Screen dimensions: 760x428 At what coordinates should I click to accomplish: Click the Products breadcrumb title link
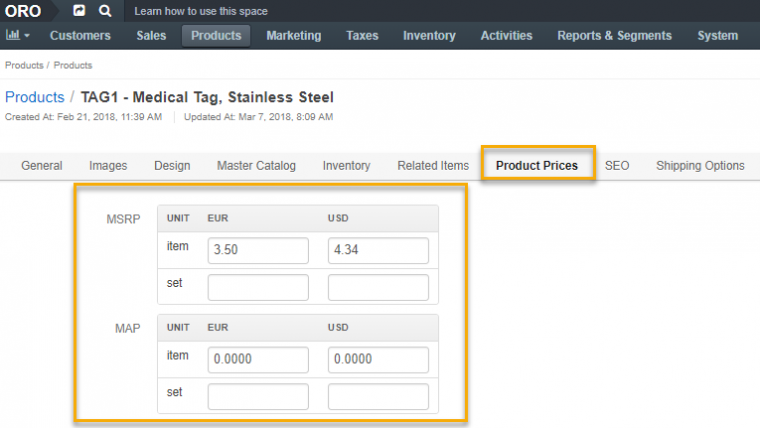pyautogui.click(x=34, y=97)
